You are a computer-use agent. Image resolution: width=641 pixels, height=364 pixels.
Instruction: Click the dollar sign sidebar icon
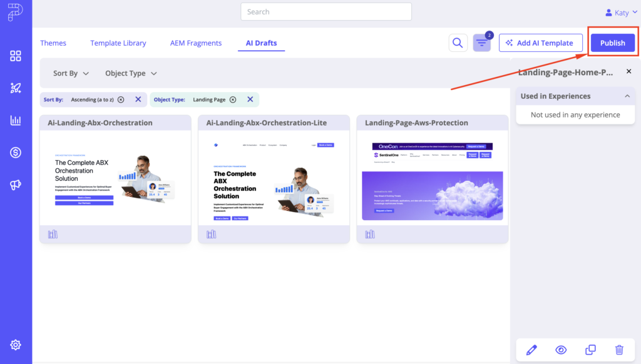(x=16, y=152)
